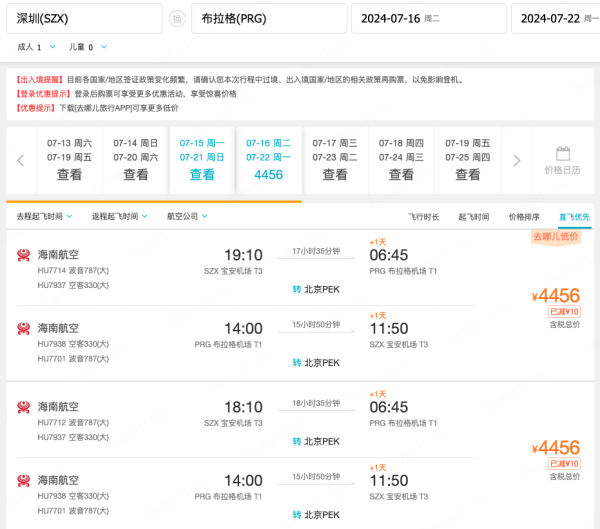Swap departure and destination cities
The width and height of the screenshot is (600, 529).
pos(177,18)
